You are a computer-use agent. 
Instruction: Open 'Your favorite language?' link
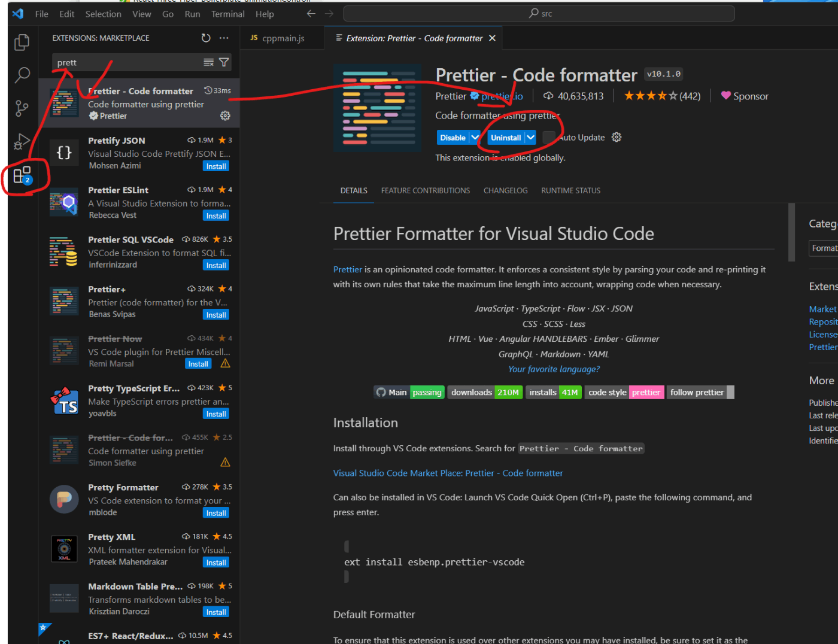coord(554,369)
